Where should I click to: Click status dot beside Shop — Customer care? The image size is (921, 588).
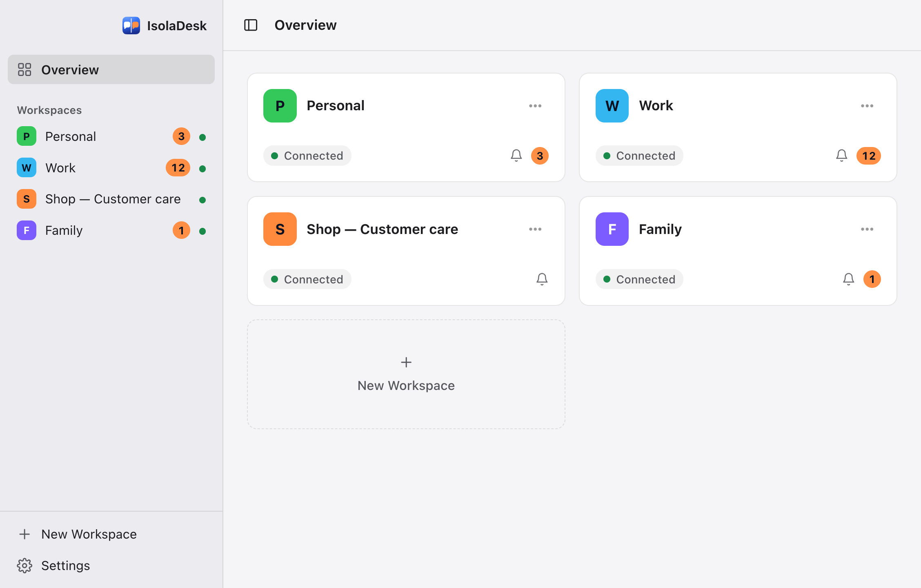click(x=202, y=200)
